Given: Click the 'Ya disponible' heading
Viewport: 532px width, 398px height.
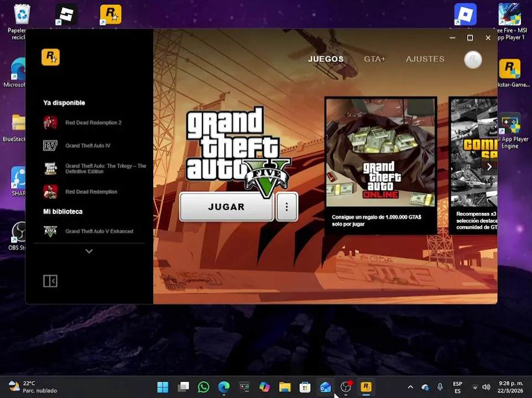Looking at the screenshot, I should pos(64,103).
